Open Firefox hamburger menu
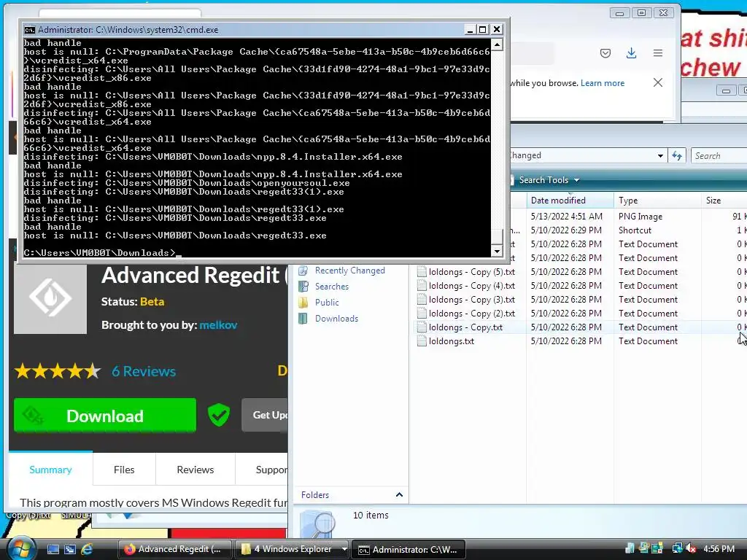The width and height of the screenshot is (747, 560). coord(658,53)
